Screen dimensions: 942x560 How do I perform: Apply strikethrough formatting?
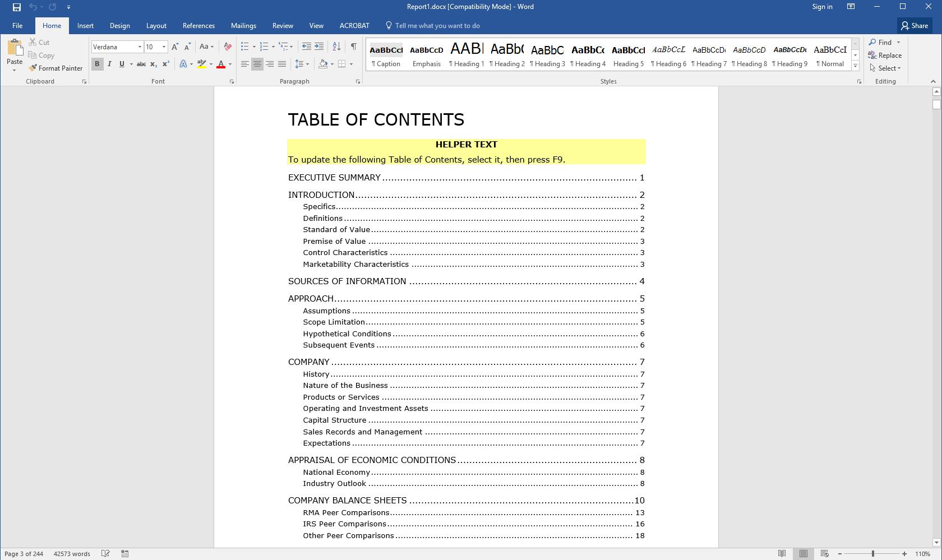[141, 64]
